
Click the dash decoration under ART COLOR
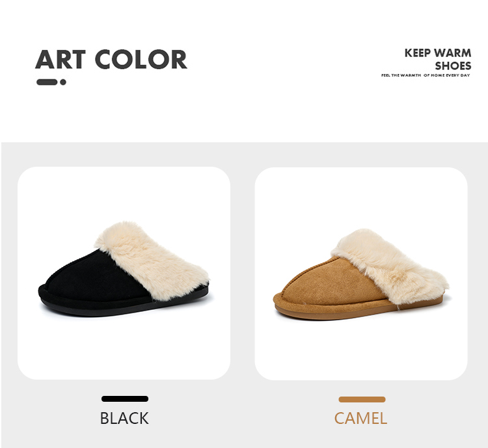47,82
